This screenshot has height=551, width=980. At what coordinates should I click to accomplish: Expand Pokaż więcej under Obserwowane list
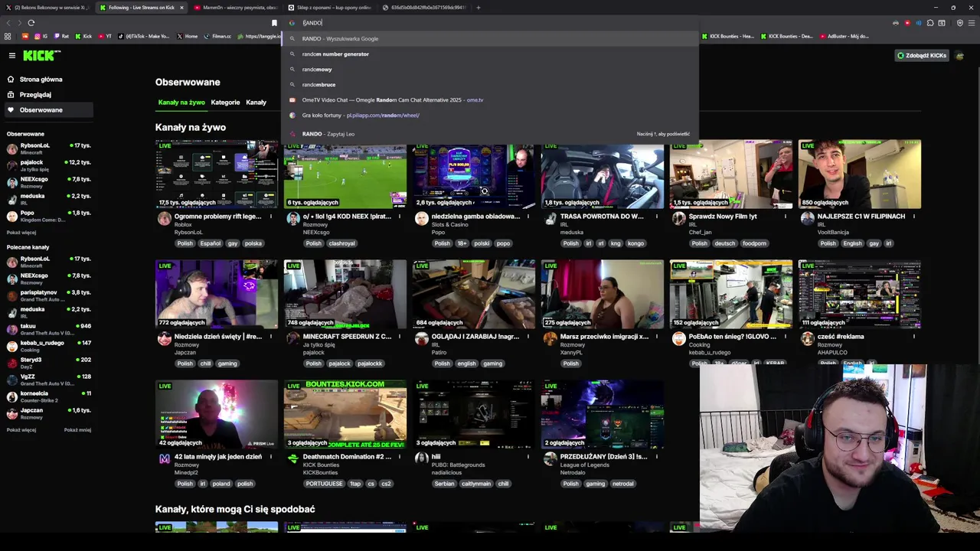[x=21, y=233]
